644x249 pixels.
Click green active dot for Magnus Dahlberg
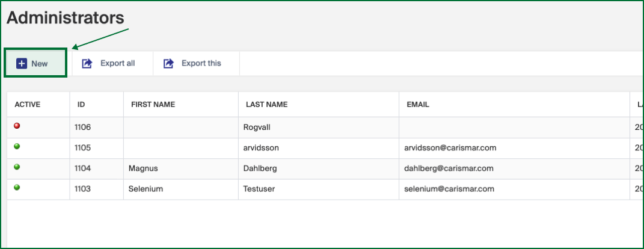click(17, 167)
